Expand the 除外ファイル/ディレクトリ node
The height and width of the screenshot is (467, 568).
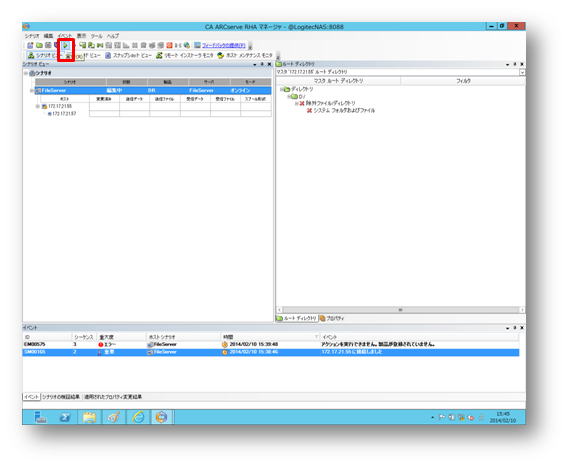coord(296,103)
